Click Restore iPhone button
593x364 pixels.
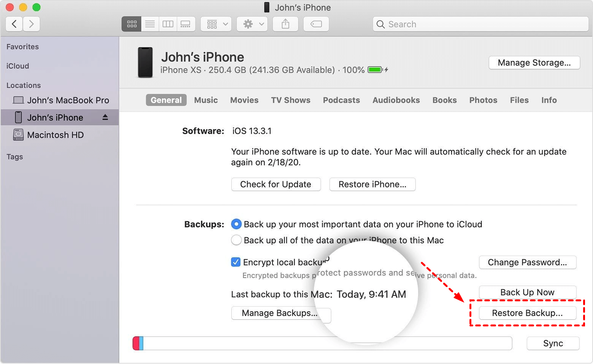pos(373,184)
